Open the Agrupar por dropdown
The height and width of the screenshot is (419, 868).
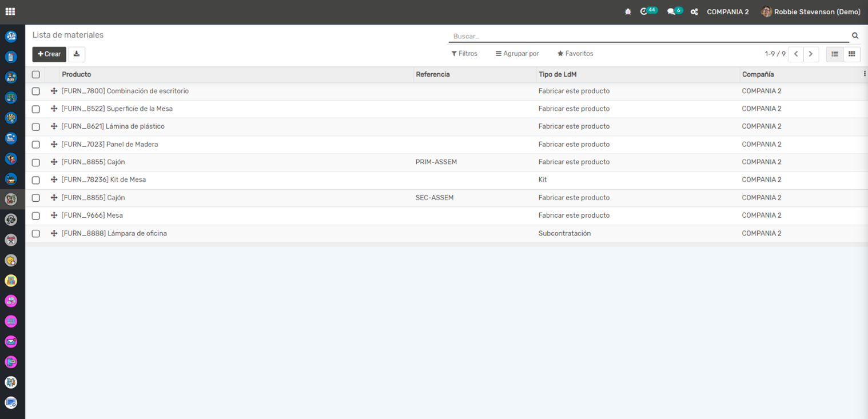click(x=517, y=54)
